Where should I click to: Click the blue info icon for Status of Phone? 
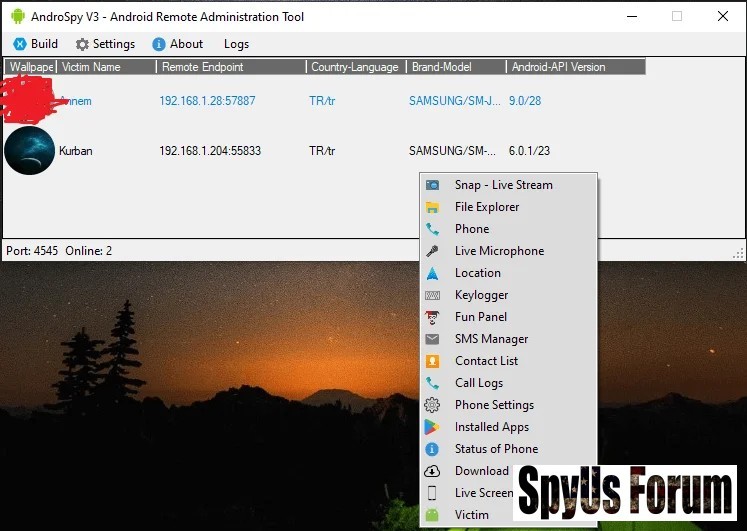(432, 449)
